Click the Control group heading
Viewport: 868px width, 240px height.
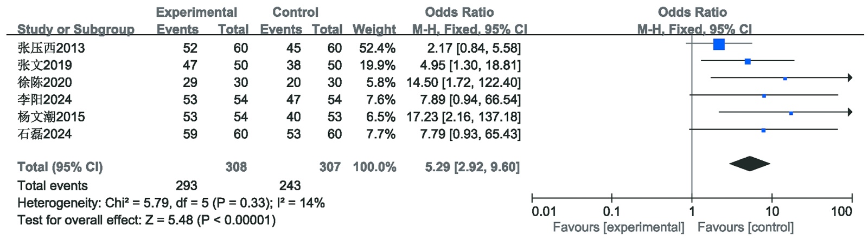click(x=295, y=12)
